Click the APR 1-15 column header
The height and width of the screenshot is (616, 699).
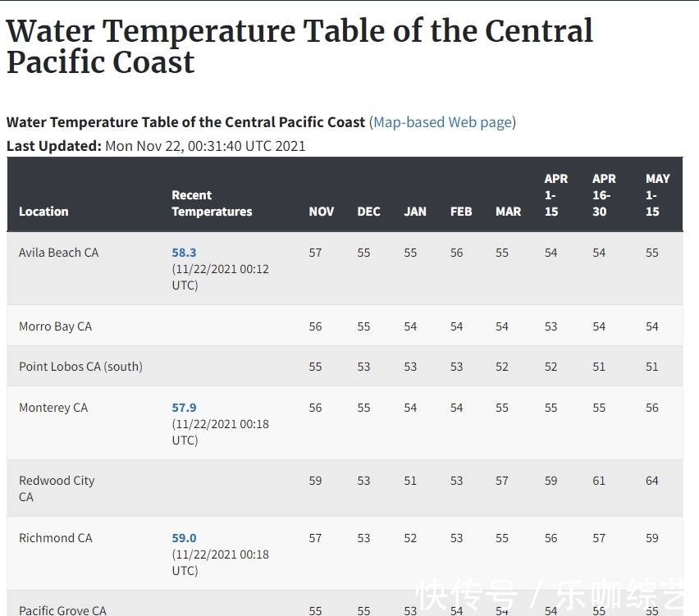(x=555, y=195)
